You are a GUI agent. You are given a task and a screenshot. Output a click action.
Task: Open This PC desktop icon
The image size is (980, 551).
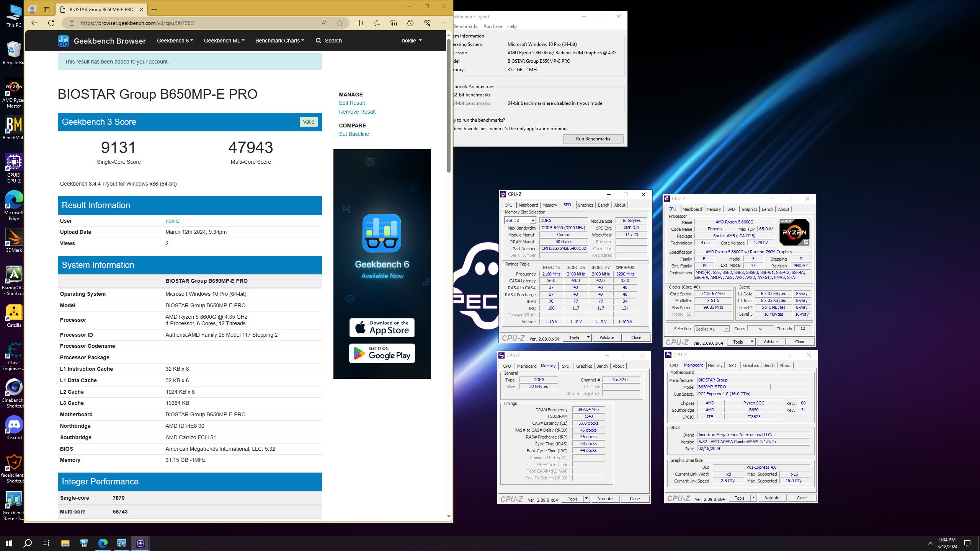click(x=14, y=15)
